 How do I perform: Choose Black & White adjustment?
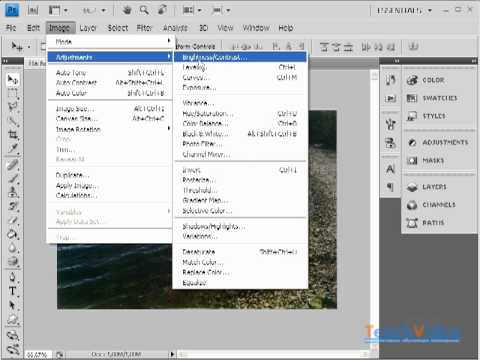pos(240,134)
